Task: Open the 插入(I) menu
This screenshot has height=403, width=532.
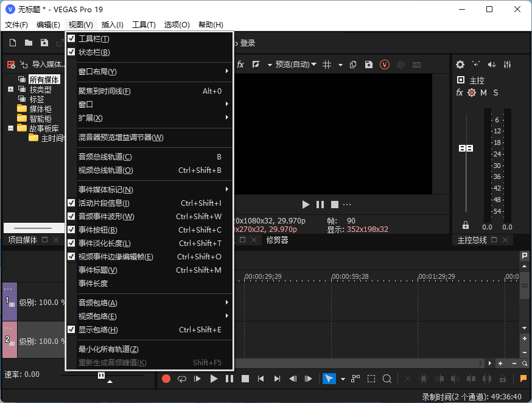Action: 112,25
